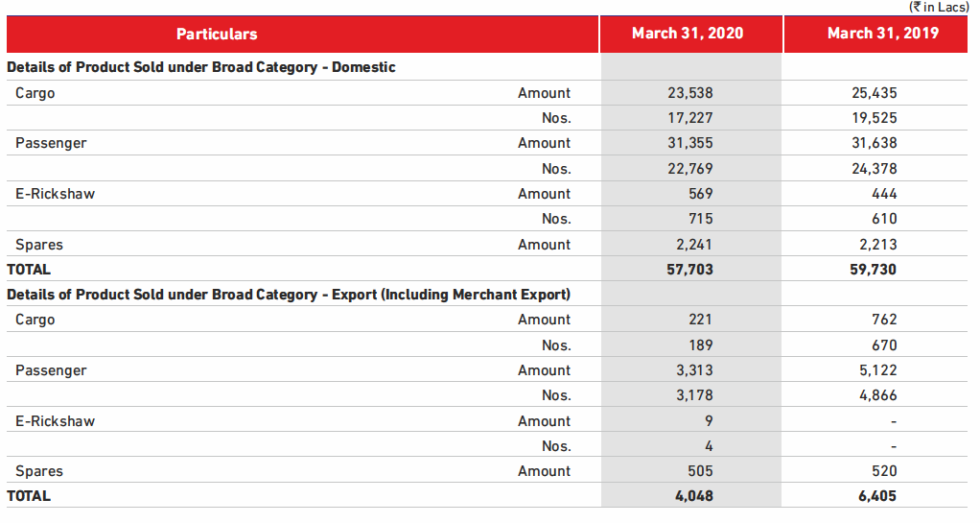Click domestic E-Rickshaw Nos. value 610
The width and height of the screenshot is (980, 523).
[884, 219]
